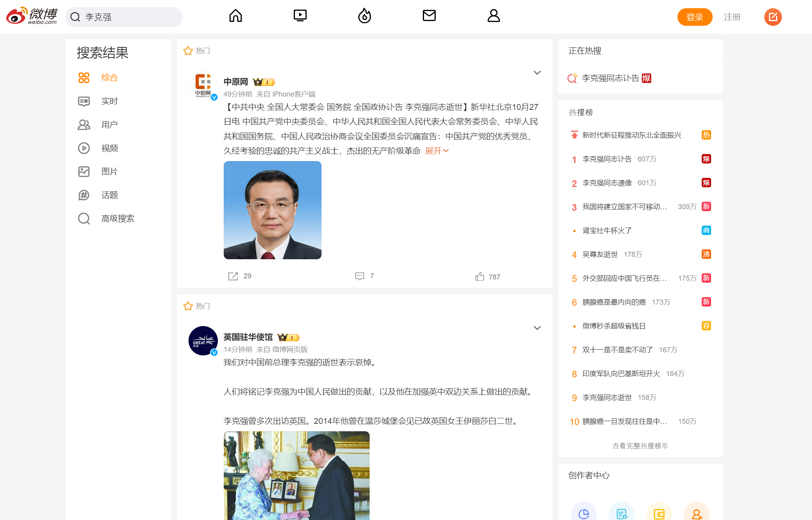Like the 中原网 post with thumbs-up
The width and height of the screenshot is (812, 520).
tap(480, 277)
